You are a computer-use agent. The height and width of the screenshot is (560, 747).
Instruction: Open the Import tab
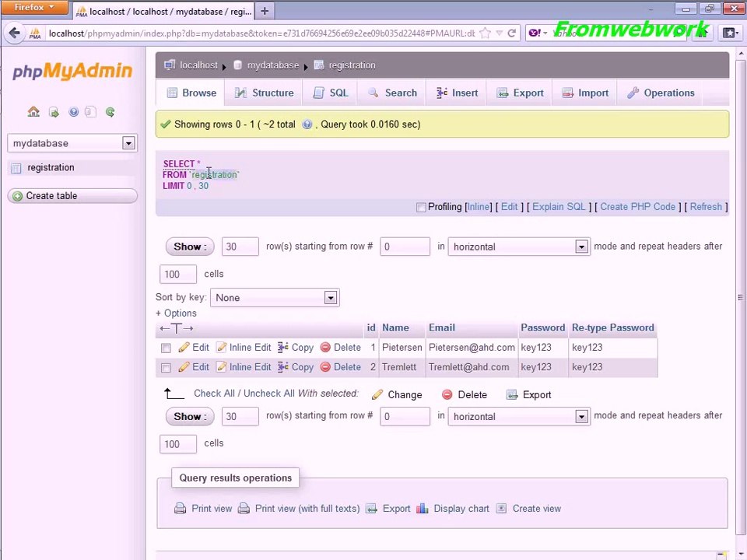[585, 93]
